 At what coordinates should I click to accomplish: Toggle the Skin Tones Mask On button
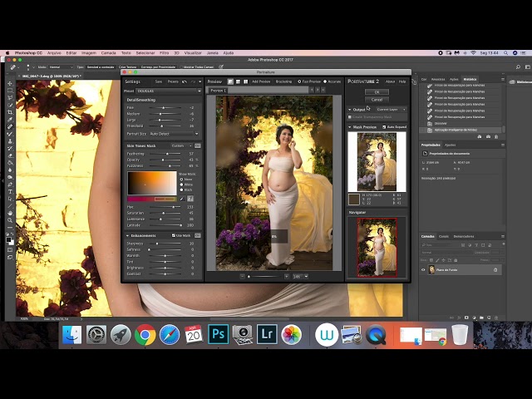click(x=198, y=146)
